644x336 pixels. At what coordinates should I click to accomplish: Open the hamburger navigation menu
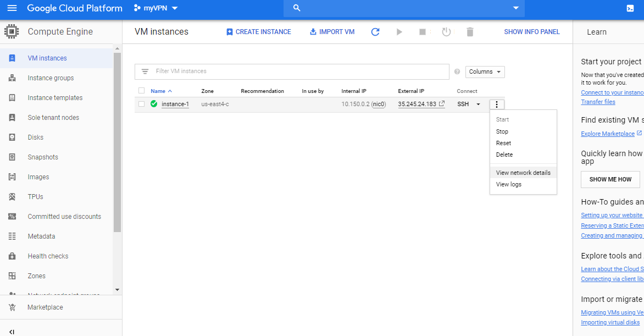click(12, 8)
